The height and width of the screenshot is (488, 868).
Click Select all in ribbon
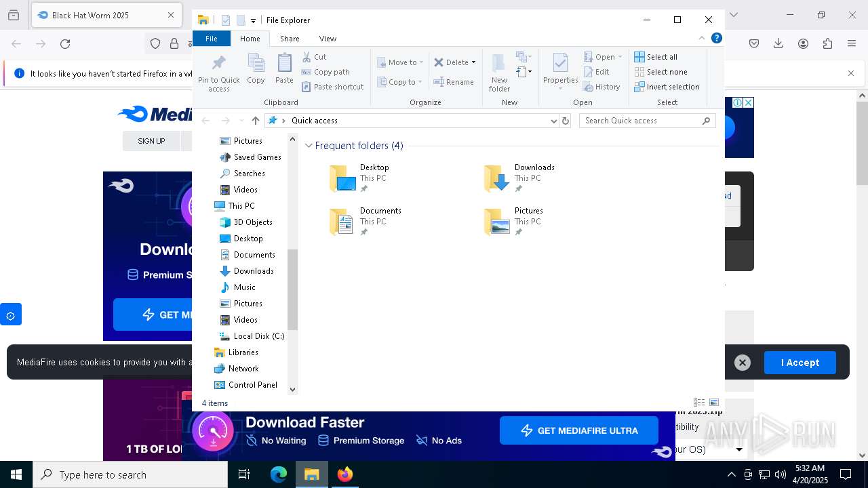[x=656, y=57]
